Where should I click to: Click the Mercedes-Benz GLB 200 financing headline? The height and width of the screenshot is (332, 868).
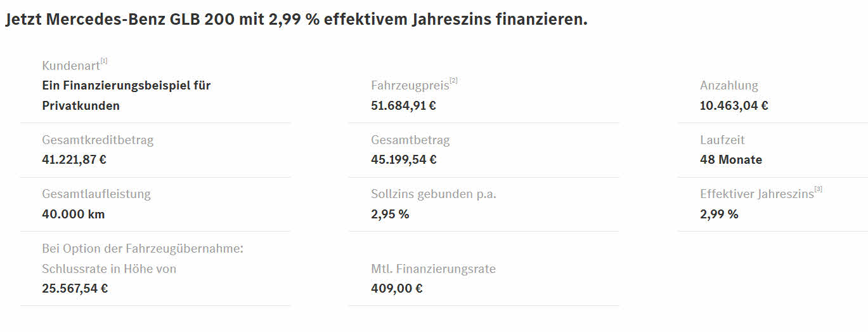296,20
